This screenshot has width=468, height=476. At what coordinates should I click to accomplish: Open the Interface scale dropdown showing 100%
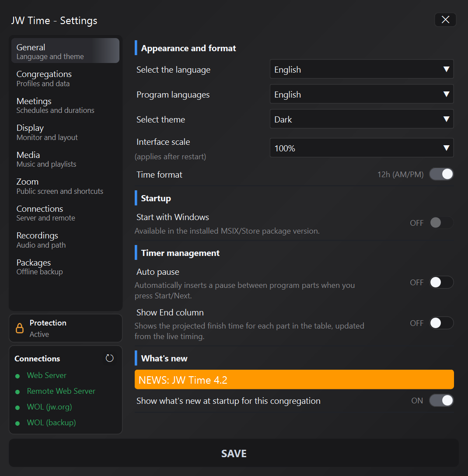click(x=361, y=148)
